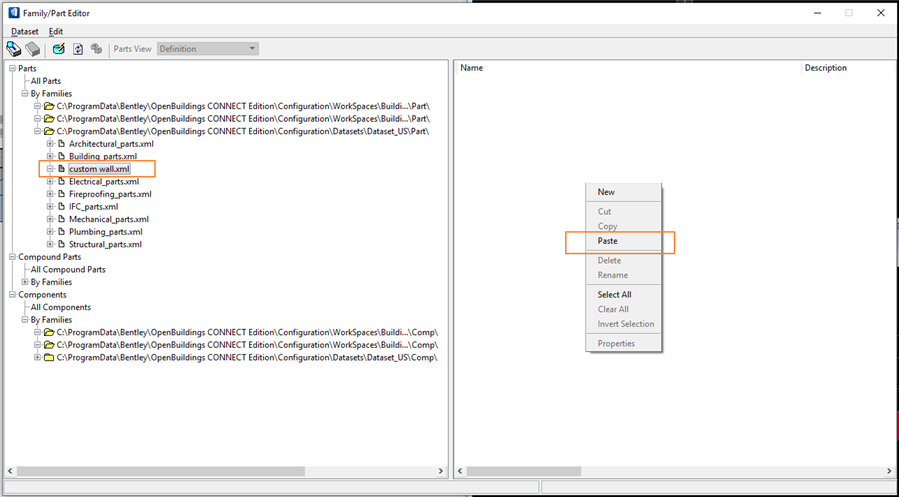Click the Parts View label
The image size is (899, 497).
pyautogui.click(x=132, y=49)
